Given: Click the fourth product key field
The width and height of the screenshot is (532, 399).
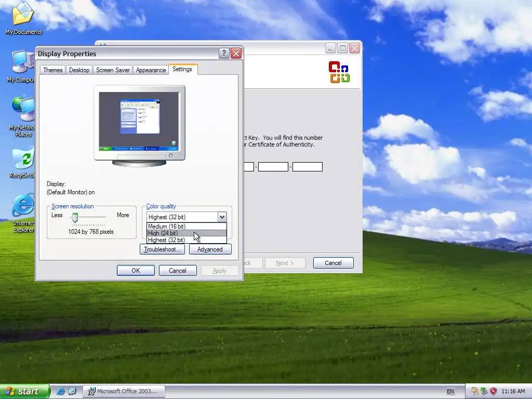Looking at the screenshot, I should (273, 167).
